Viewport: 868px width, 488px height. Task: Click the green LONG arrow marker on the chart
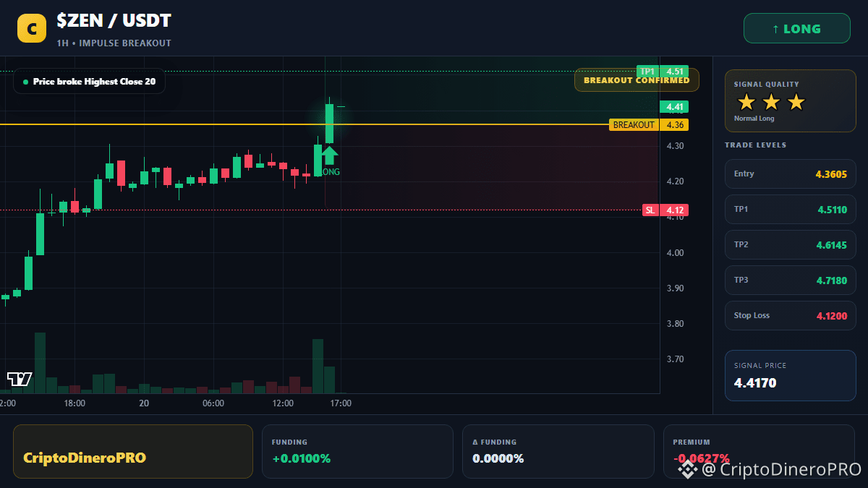329,155
